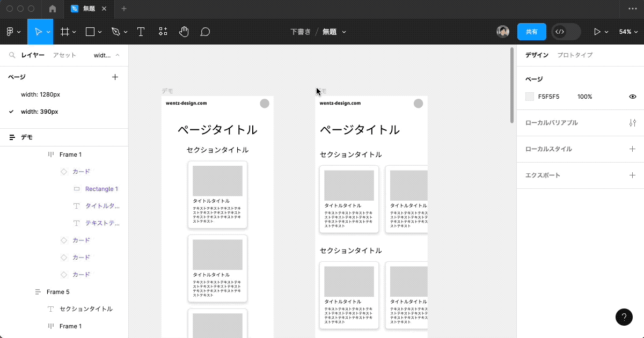644x338 pixels.
Task: Switch to the プロトタイプ tab
Action: [574, 55]
